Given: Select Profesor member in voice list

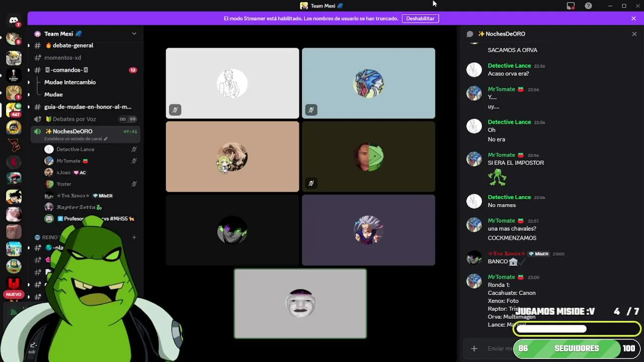Looking at the screenshot, I should pyautogui.click(x=91, y=219).
